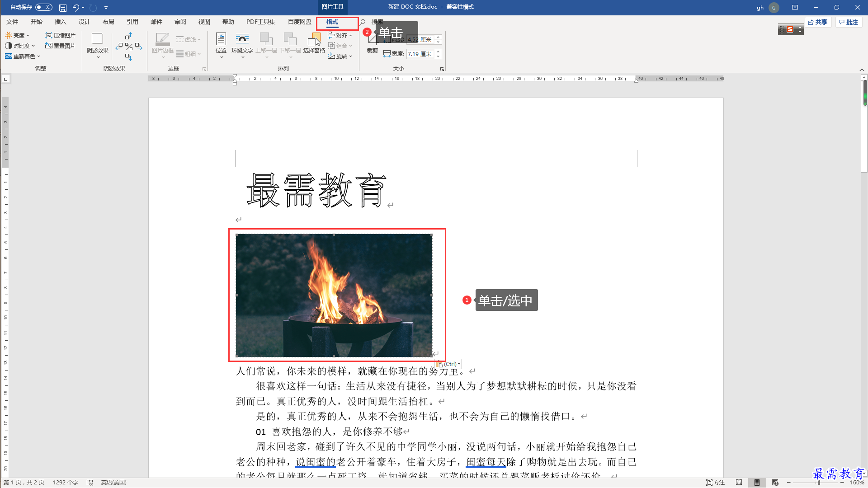This screenshot has width=868, height=488.
Task: Switch to the 布局 (Layout) ribbon tab
Action: point(108,22)
